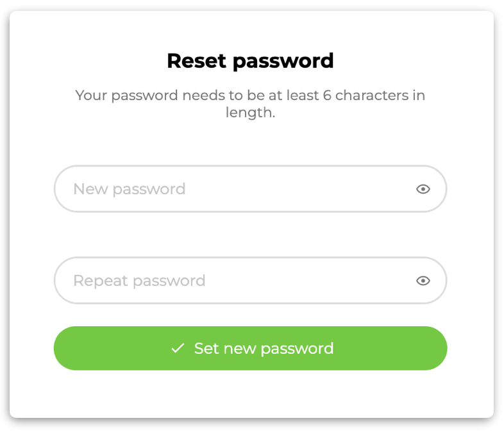Click the word "Reset" in the title
The width and height of the screenshot is (504, 432).
[x=197, y=61]
